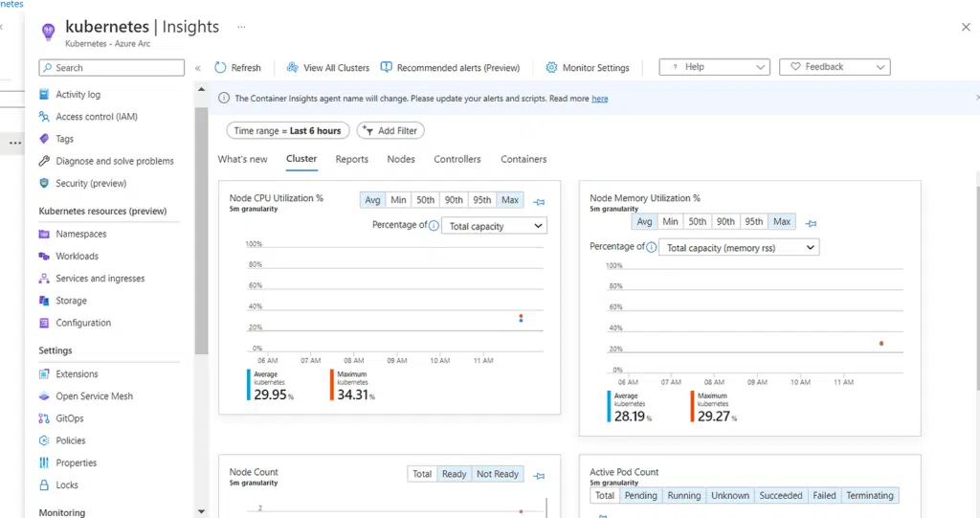The image size is (980, 518).
Task: Open the ellipsis menu next to Insights title
Action: pyautogui.click(x=241, y=27)
